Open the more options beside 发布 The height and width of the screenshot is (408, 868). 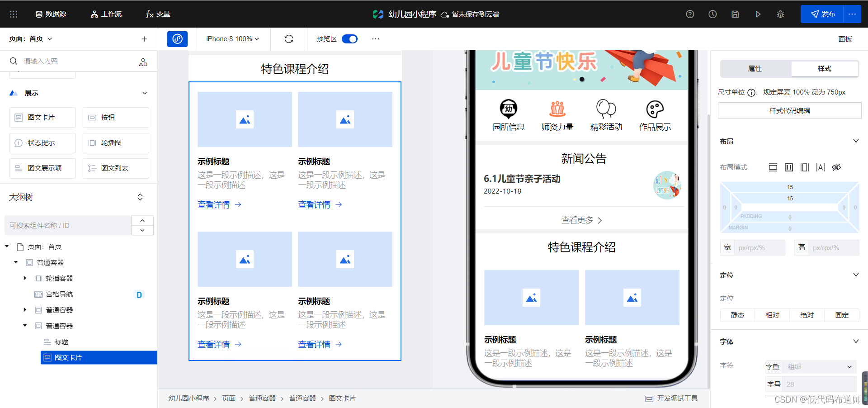tap(852, 14)
